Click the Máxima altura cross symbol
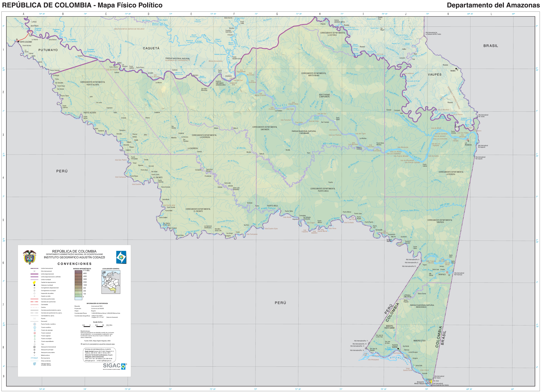 tap(35, 355)
